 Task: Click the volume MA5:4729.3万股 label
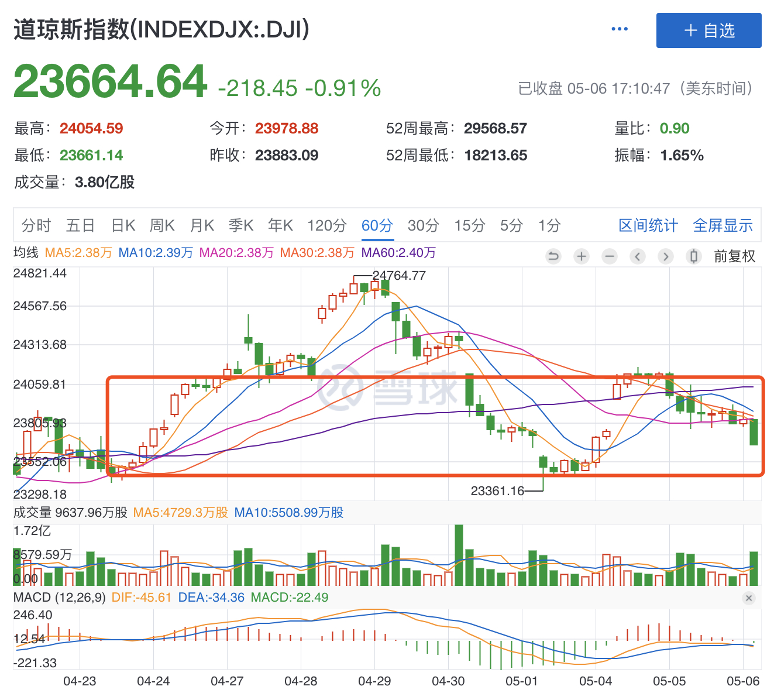tap(181, 513)
